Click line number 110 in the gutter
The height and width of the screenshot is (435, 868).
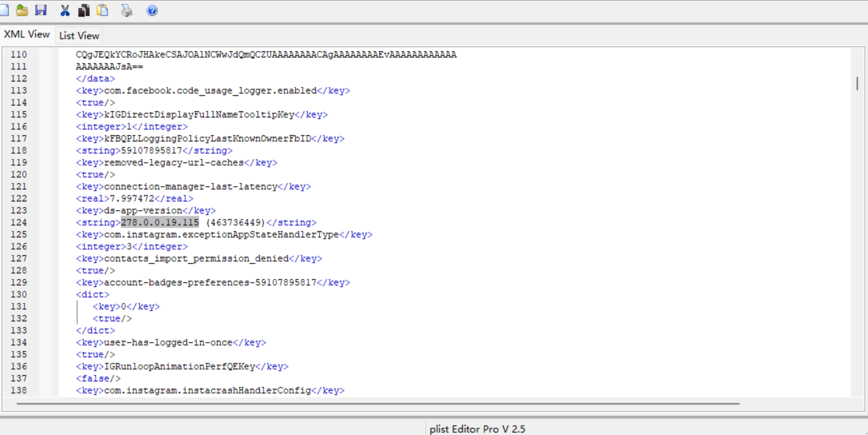(19, 55)
